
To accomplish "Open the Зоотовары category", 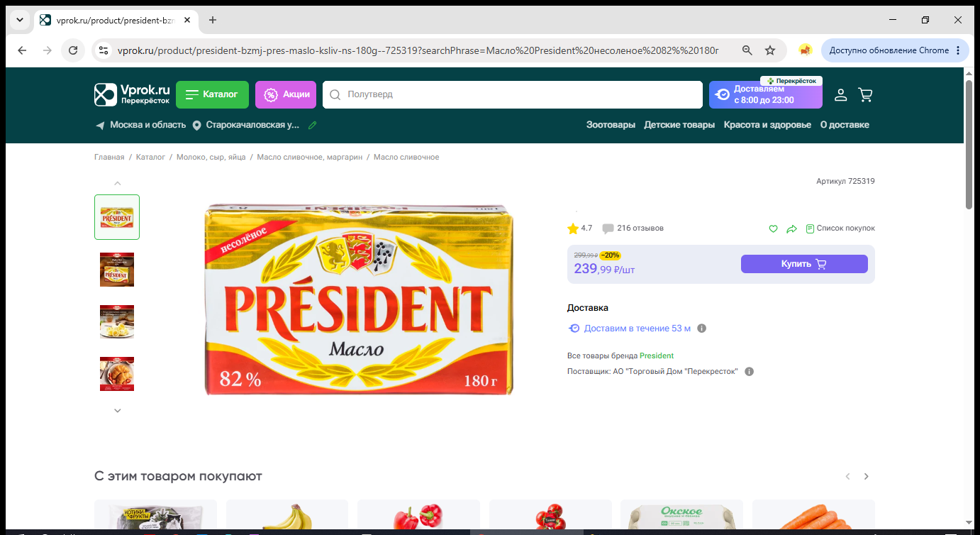I will tap(611, 125).
